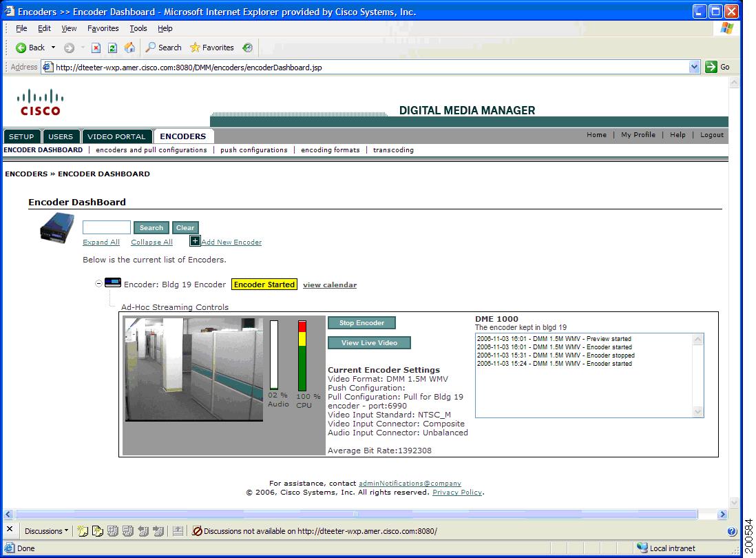The image size is (756, 558).
Task: Open the view calendar link
Action: 329,285
